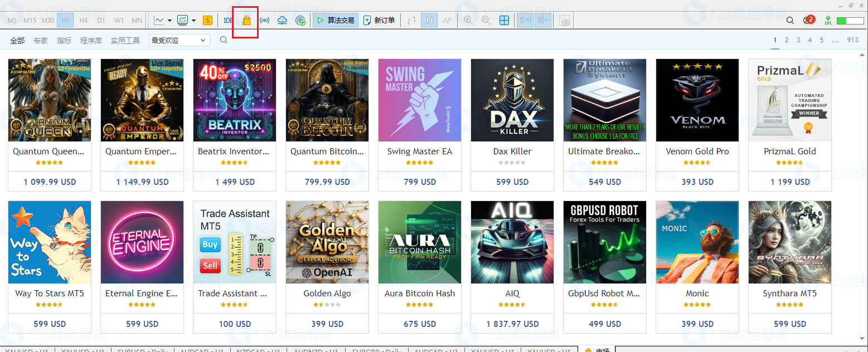Image resolution: width=868 pixels, height=352 pixels.
Task: Open the cloud VPS hosting icon
Action: point(282,21)
